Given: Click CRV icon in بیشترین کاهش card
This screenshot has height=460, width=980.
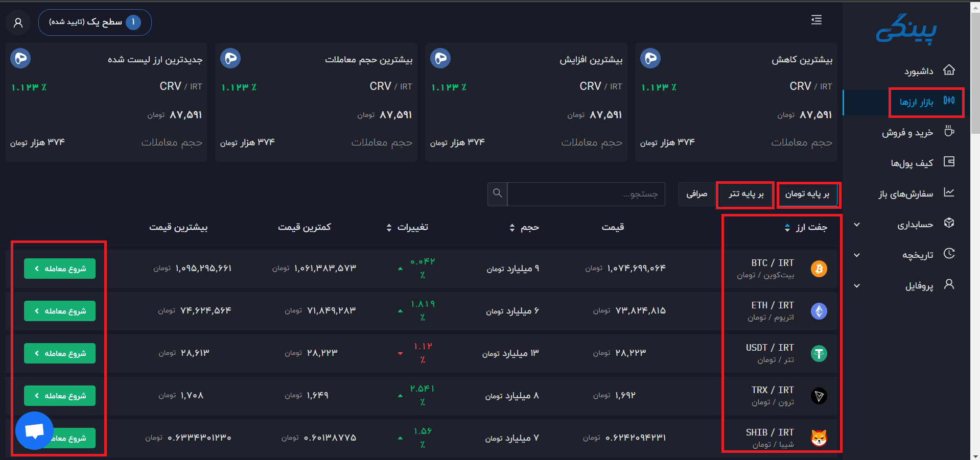Looking at the screenshot, I should [x=650, y=59].
